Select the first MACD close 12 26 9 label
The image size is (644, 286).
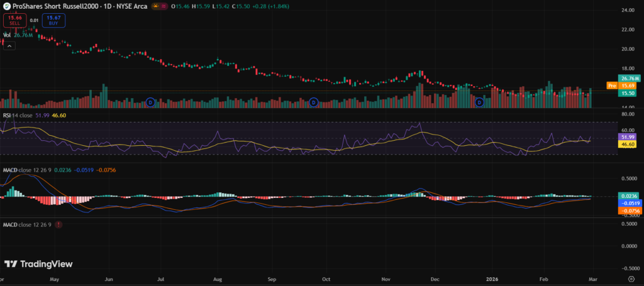(28, 170)
